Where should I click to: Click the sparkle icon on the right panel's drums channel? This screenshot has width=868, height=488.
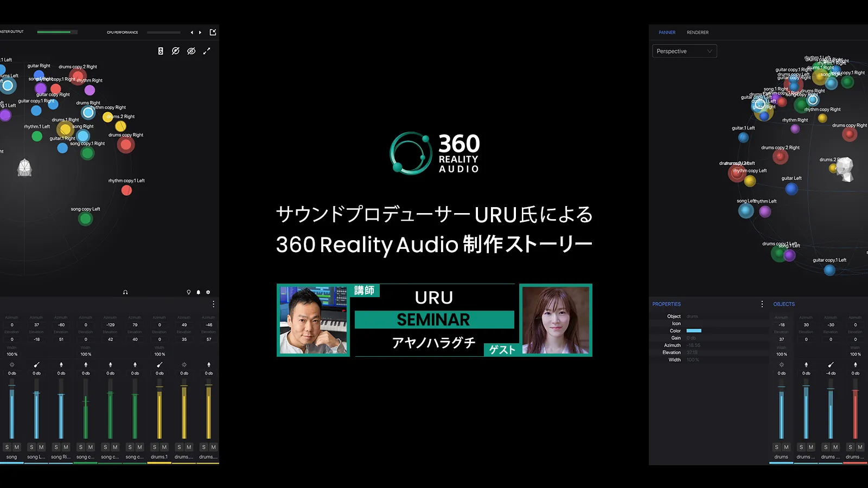coord(782,365)
